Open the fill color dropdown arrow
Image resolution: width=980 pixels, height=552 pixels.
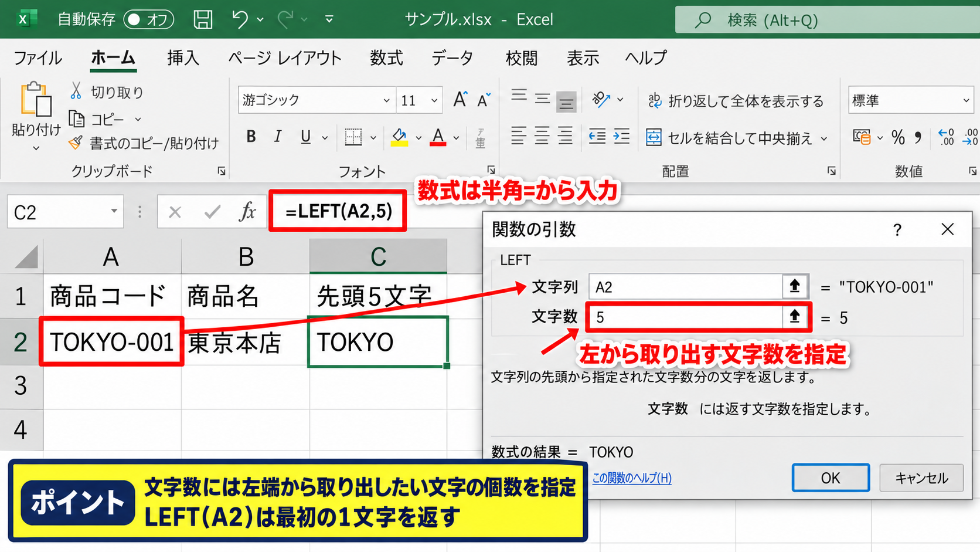(418, 138)
